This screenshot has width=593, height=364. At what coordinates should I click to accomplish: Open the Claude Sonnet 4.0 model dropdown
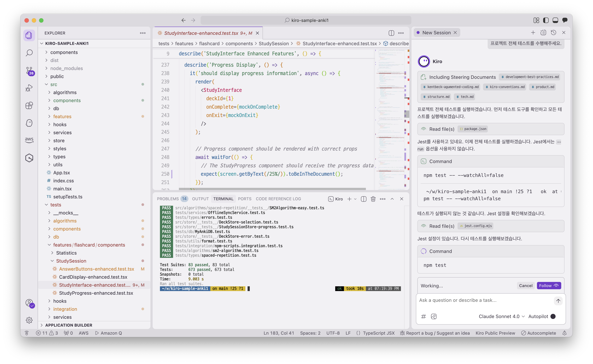coord(501,316)
